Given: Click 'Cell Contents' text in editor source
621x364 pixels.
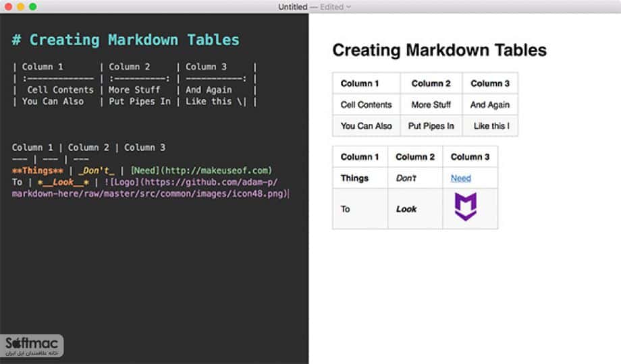Looking at the screenshot, I should (60, 90).
